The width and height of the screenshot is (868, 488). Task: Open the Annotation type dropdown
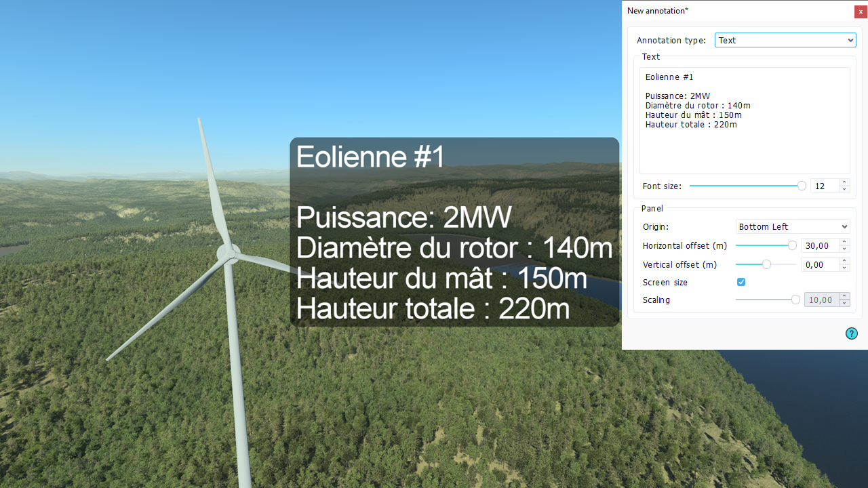coord(785,41)
